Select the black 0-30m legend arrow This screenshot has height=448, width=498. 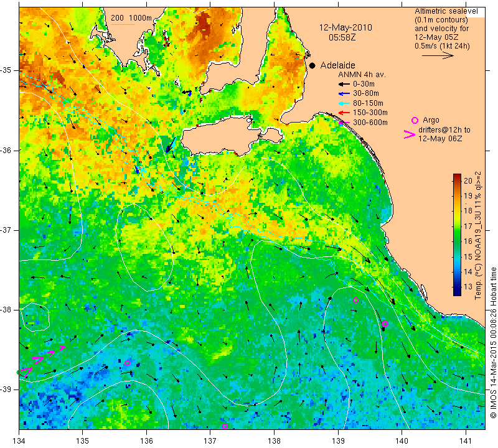pos(344,84)
